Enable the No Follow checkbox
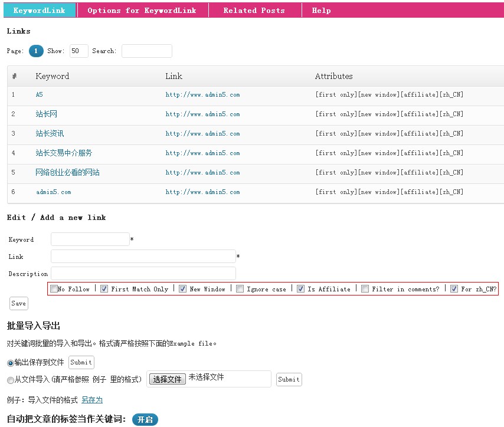Image resolution: width=504 pixels, height=427 pixels. tap(54, 289)
